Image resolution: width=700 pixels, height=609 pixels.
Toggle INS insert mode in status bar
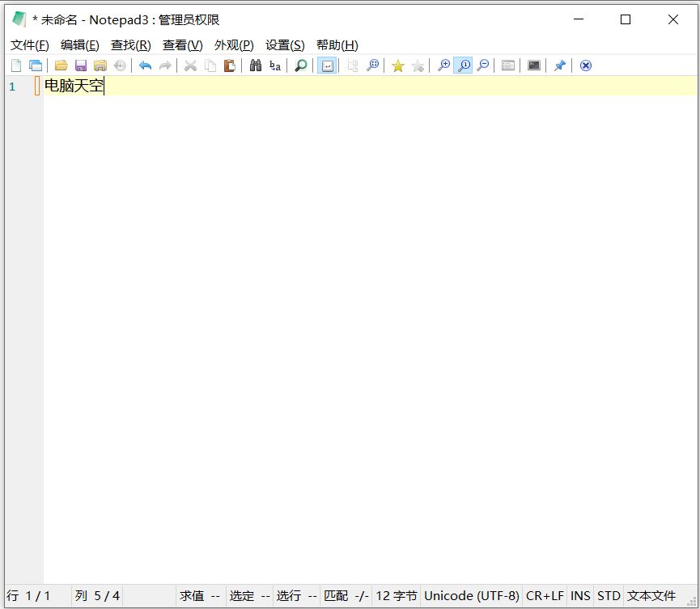580,595
